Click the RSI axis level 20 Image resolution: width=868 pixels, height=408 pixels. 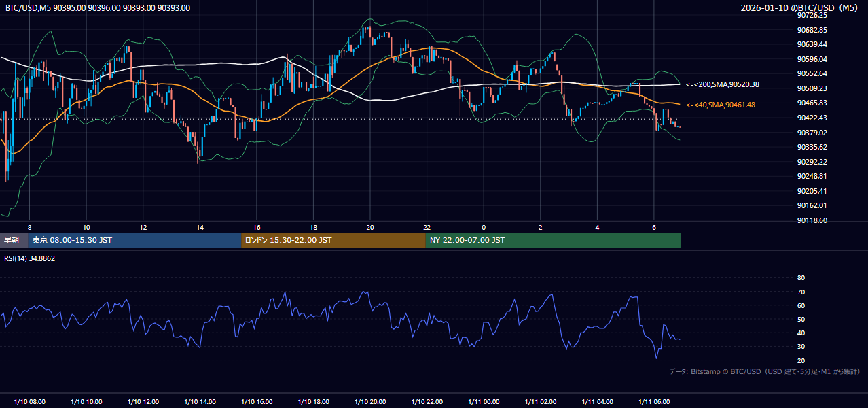(x=801, y=360)
